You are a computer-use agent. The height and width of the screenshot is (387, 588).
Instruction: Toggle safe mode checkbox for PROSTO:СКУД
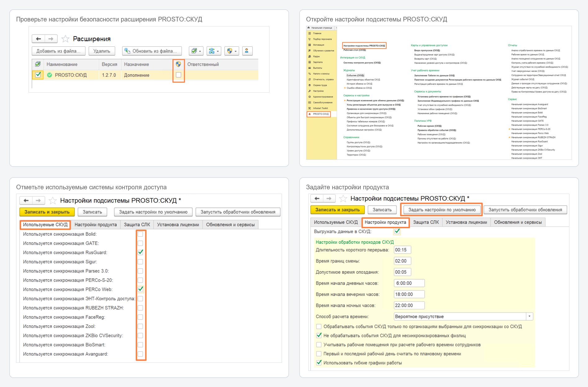(x=179, y=75)
